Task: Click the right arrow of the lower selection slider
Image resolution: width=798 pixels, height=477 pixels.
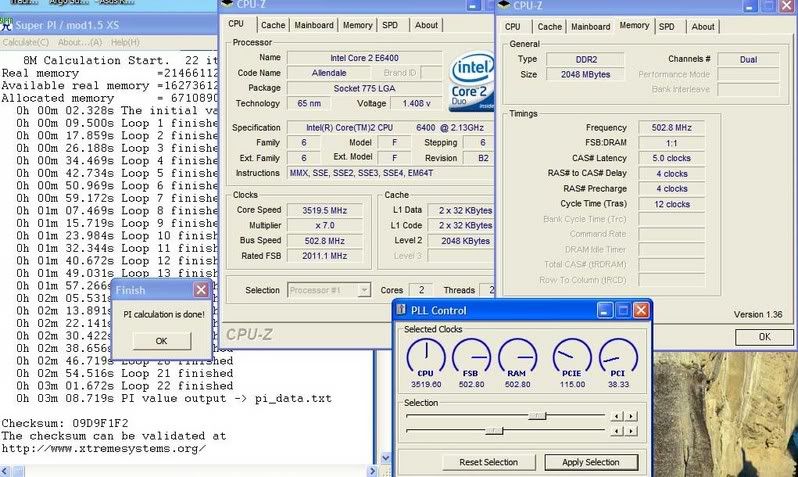Action: [631, 431]
